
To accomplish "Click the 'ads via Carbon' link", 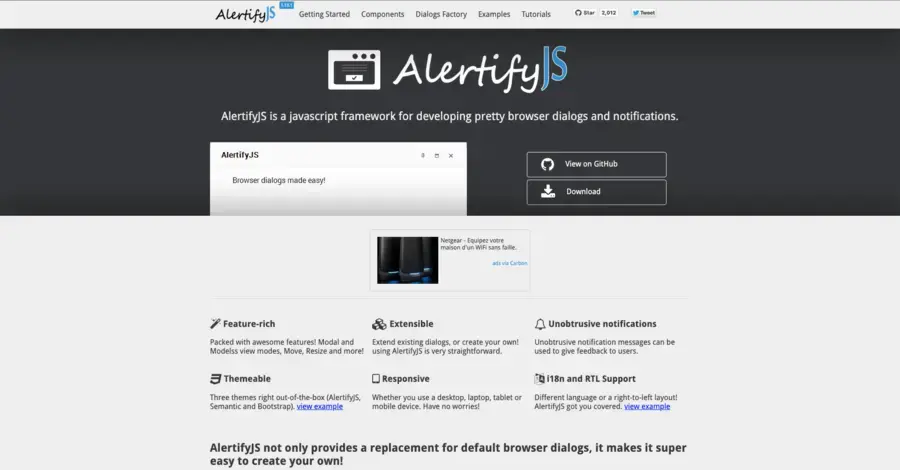I will [510, 263].
